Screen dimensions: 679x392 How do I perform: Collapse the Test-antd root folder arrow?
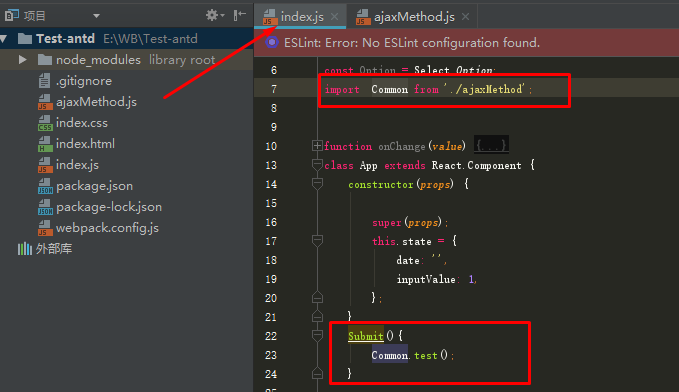(4, 39)
